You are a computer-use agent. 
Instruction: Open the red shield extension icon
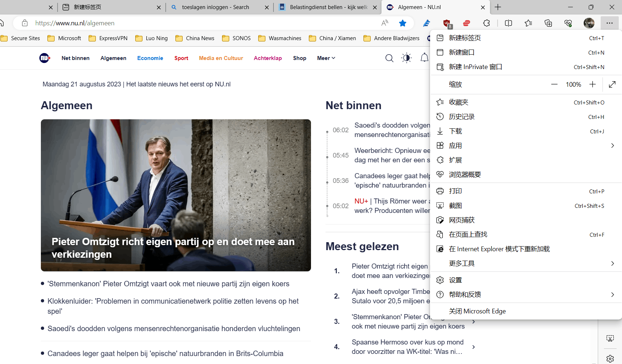click(x=447, y=23)
